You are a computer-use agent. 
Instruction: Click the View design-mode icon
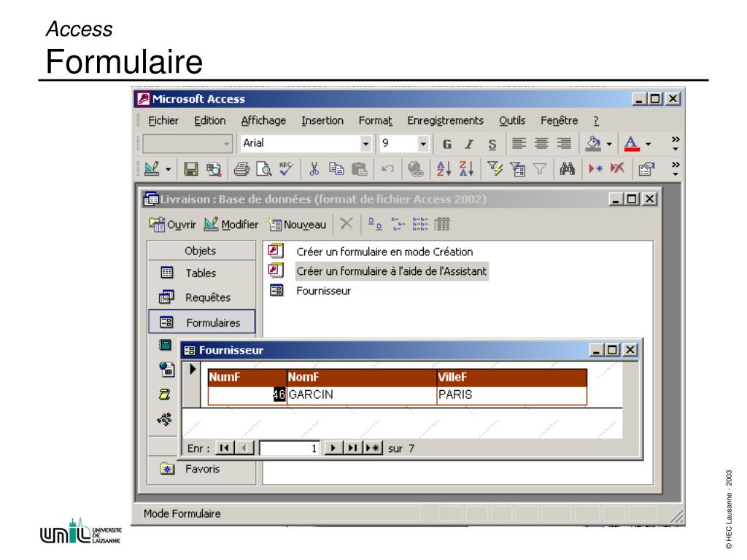(x=152, y=169)
